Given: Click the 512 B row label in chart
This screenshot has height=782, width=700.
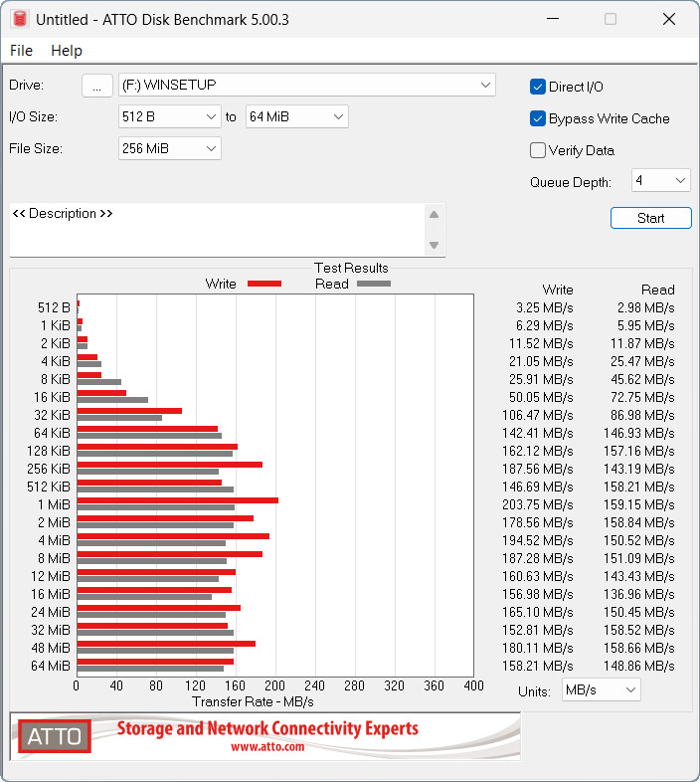Looking at the screenshot, I should [x=54, y=307].
